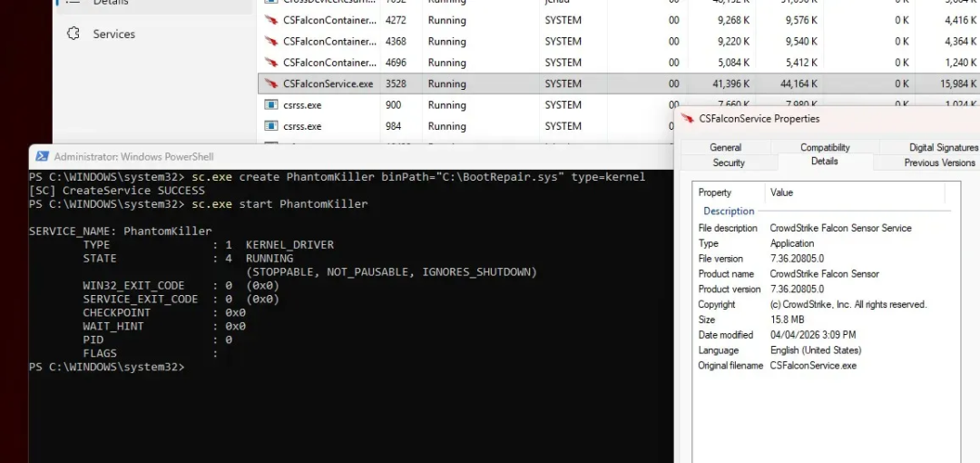
Task: Click the Administrator: Windows PowerShell title bar
Action: [350, 156]
